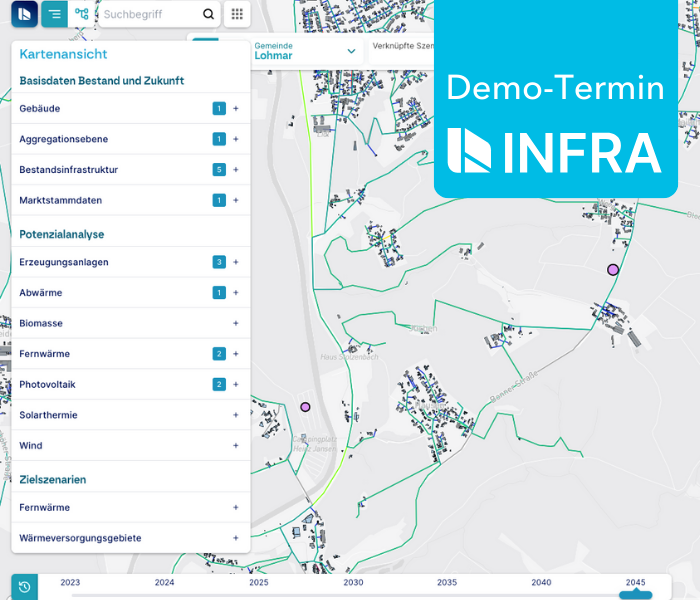Image resolution: width=700 pixels, height=600 pixels.
Task: Click the Erzeugungsanlagen count badge 3
Action: click(219, 262)
